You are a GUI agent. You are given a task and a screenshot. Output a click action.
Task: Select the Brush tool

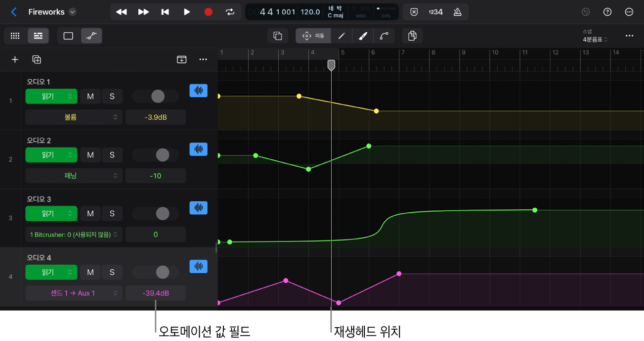[x=362, y=36]
